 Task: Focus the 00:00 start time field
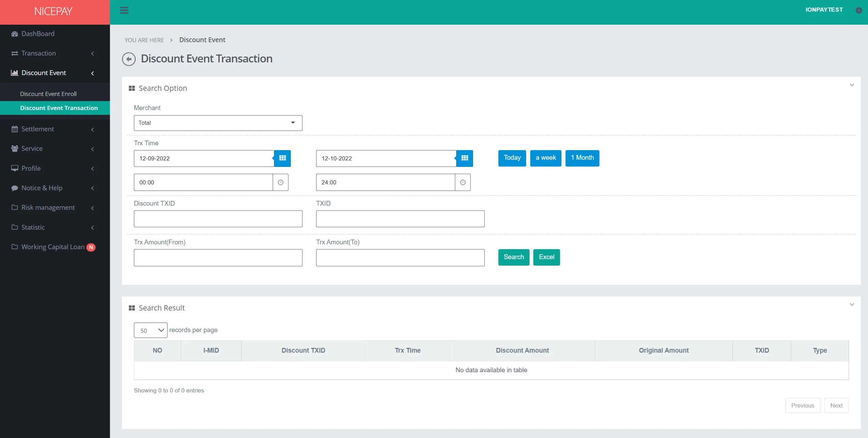203,182
